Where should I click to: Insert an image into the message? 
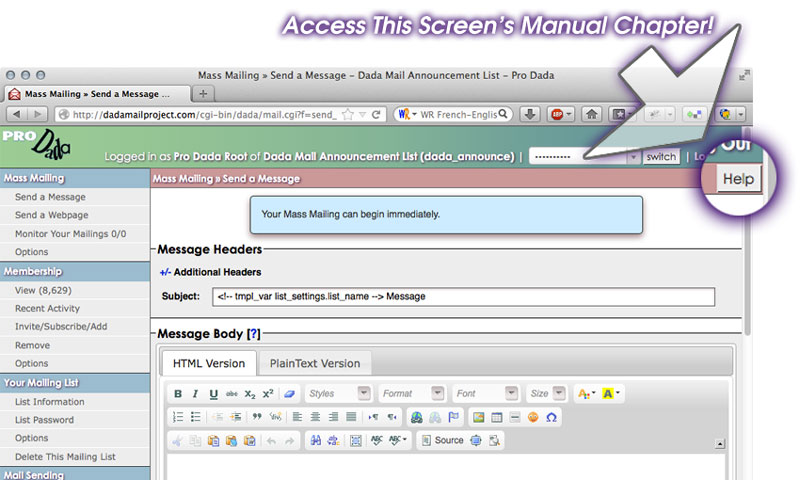tap(479, 417)
